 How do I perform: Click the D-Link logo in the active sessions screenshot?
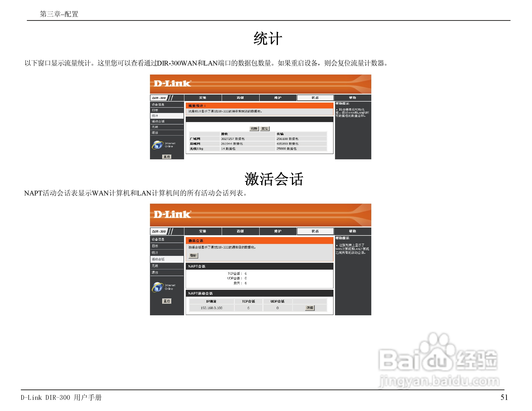click(x=172, y=214)
